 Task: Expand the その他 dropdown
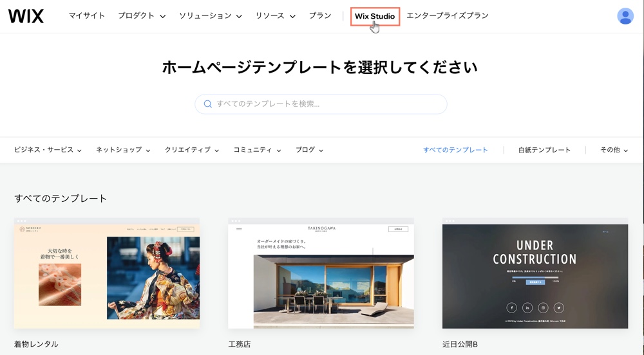click(x=614, y=150)
